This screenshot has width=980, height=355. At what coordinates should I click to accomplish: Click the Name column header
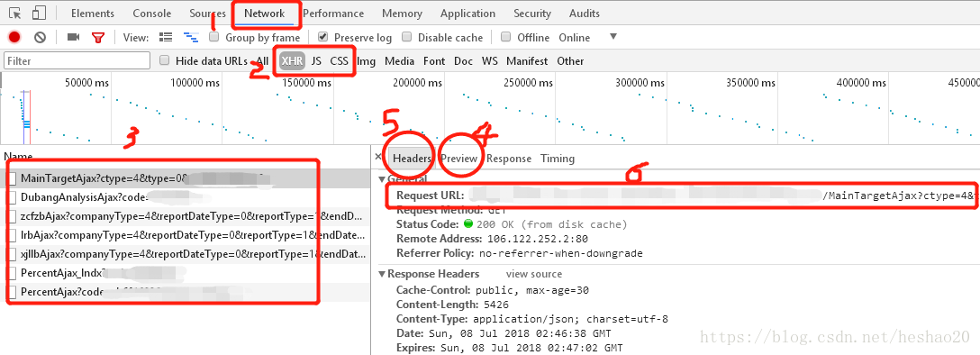pos(17,156)
